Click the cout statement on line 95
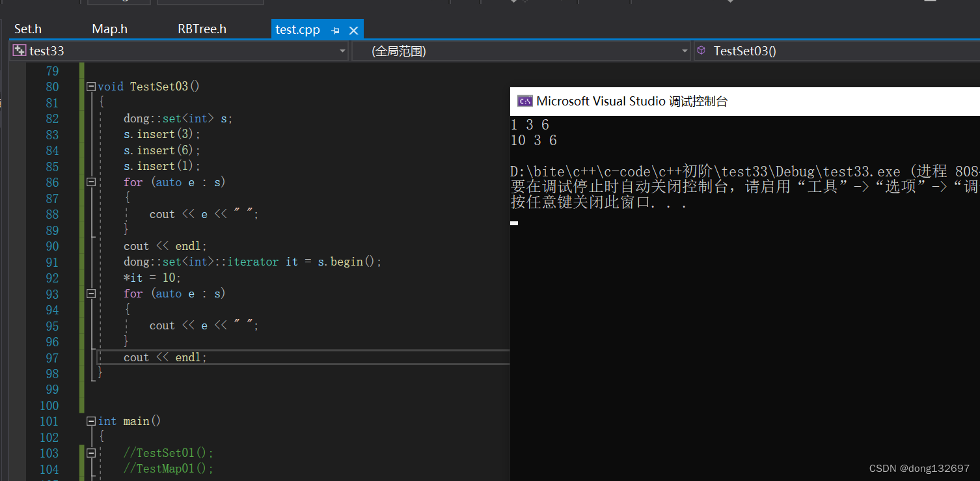The height and width of the screenshot is (481, 980). [204, 325]
